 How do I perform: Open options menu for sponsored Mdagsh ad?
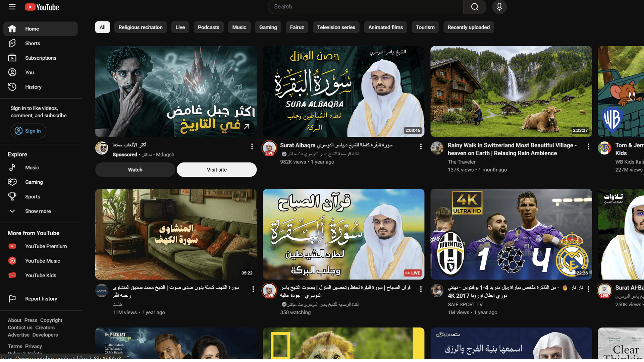(x=252, y=146)
